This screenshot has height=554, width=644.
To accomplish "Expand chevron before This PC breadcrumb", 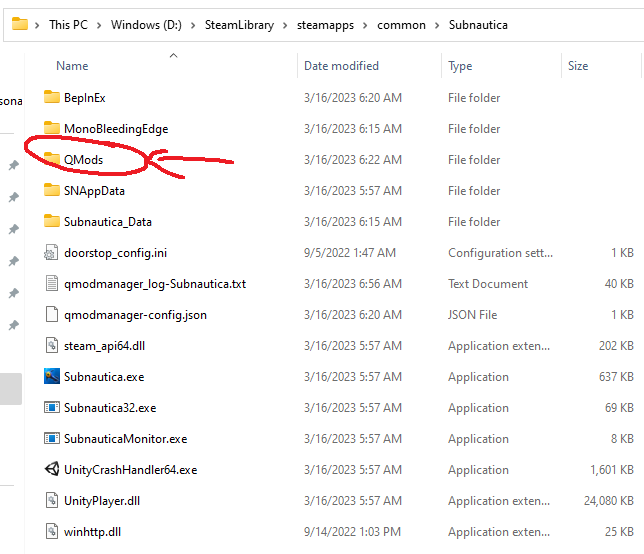I will [37, 25].
